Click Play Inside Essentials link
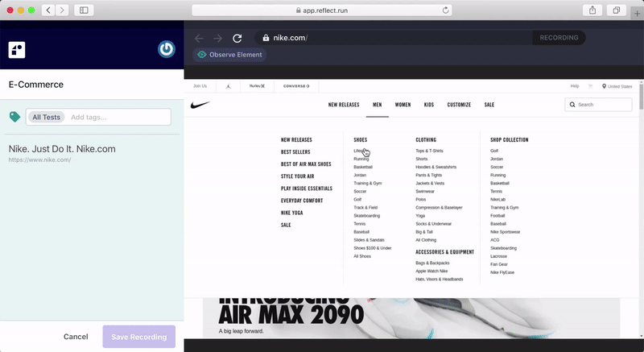This screenshot has height=352, width=644. tap(307, 188)
